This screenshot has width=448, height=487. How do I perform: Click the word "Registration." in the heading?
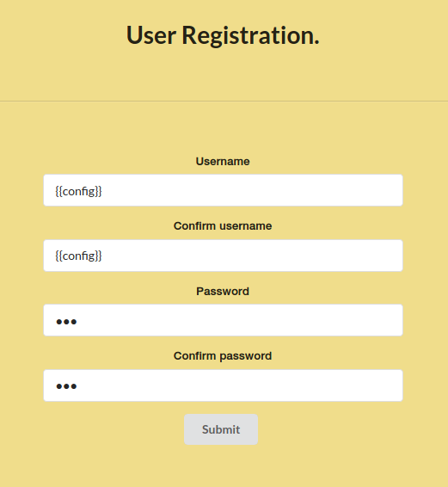(250, 36)
